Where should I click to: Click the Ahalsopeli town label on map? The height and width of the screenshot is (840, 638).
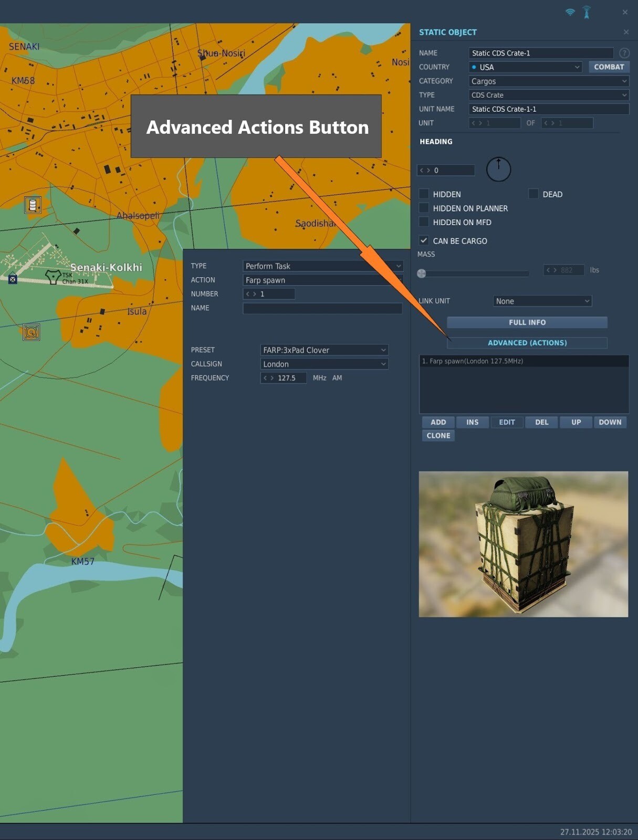(x=138, y=216)
